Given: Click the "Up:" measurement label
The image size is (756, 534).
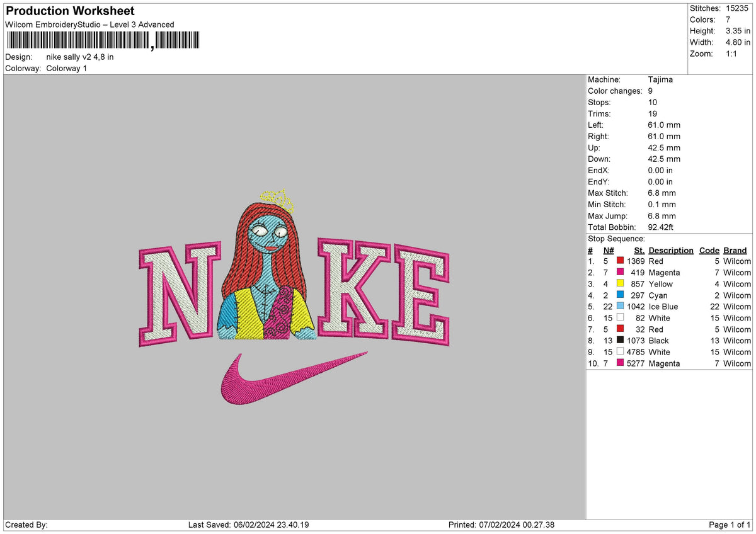Looking at the screenshot, I should pos(594,147).
